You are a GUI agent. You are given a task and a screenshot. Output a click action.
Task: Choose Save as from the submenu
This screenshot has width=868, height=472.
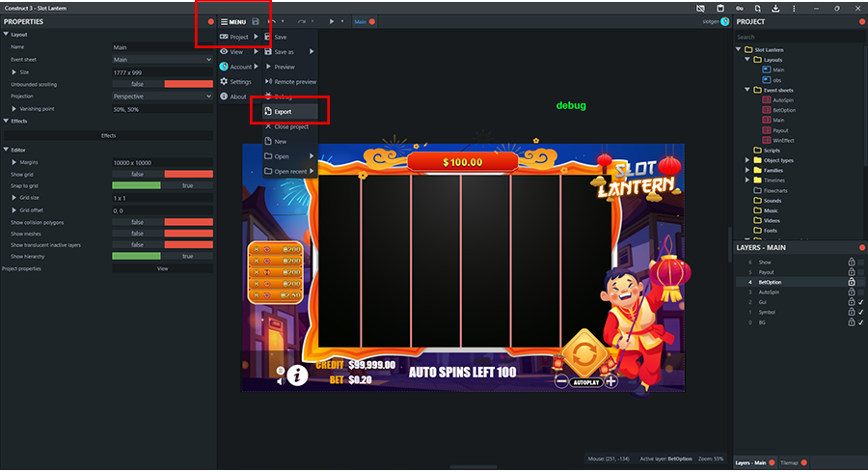click(290, 51)
